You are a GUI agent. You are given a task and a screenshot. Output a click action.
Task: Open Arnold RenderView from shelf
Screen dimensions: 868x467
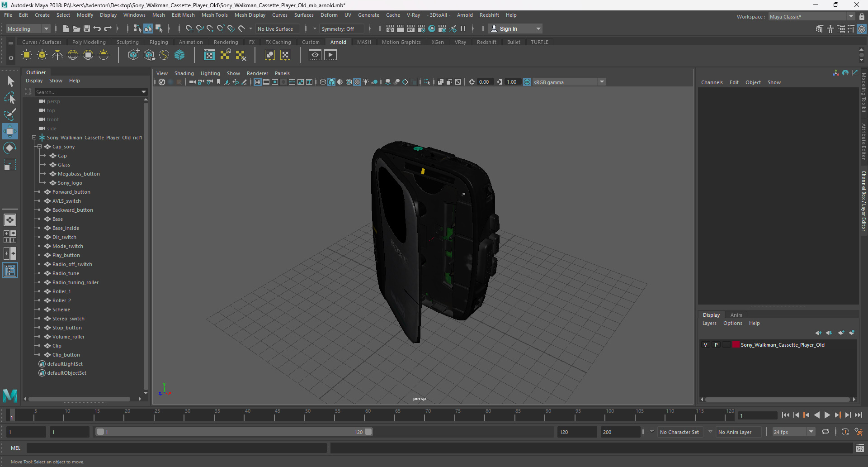[315, 55]
